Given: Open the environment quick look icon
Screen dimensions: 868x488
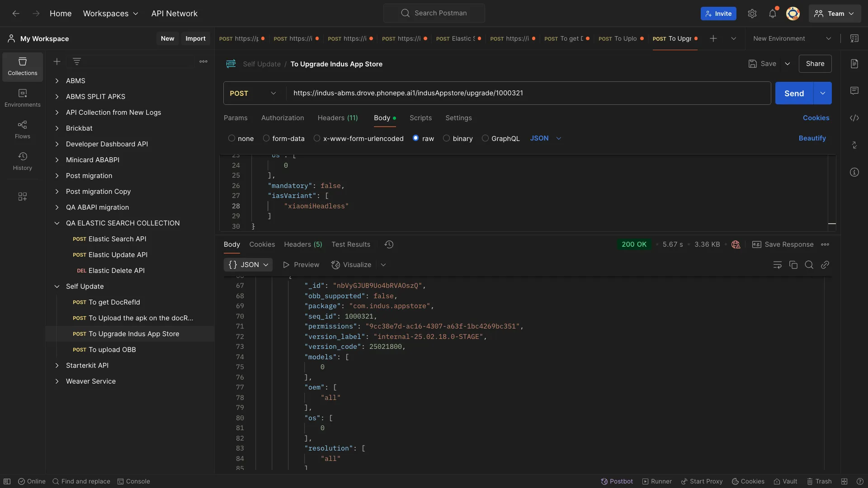Looking at the screenshot, I should (x=854, y=39).
